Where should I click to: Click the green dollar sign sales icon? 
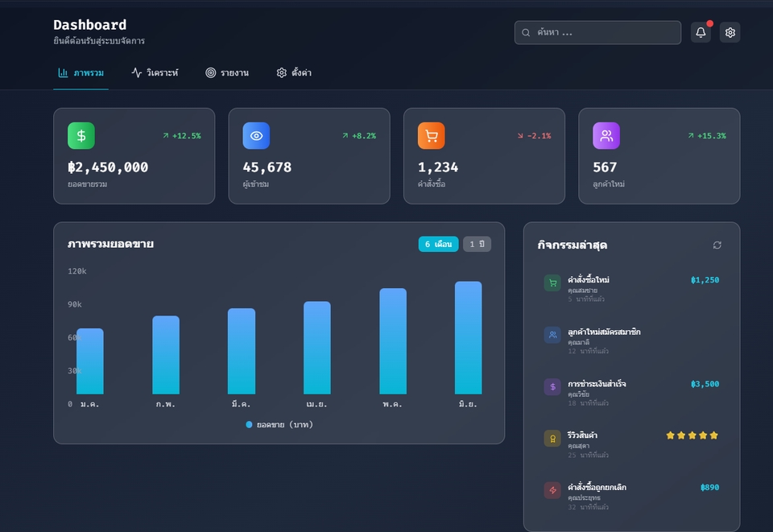pos(81,136)
